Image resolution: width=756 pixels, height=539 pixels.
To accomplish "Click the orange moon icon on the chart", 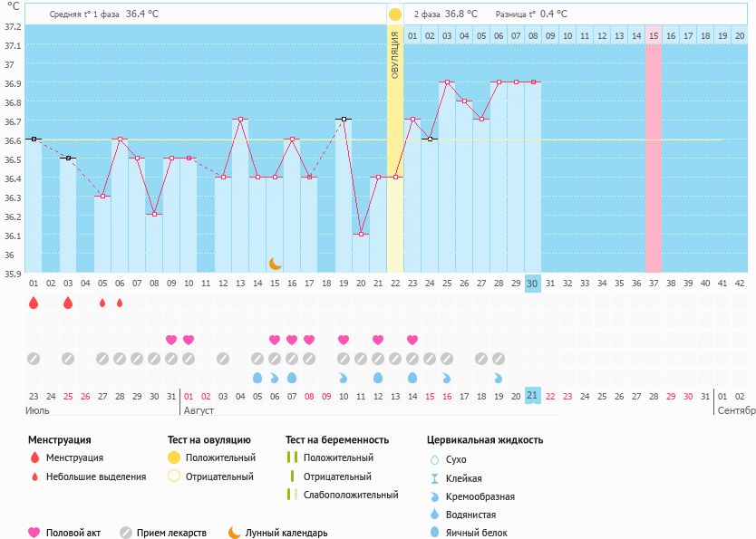I will pos(276,263).
